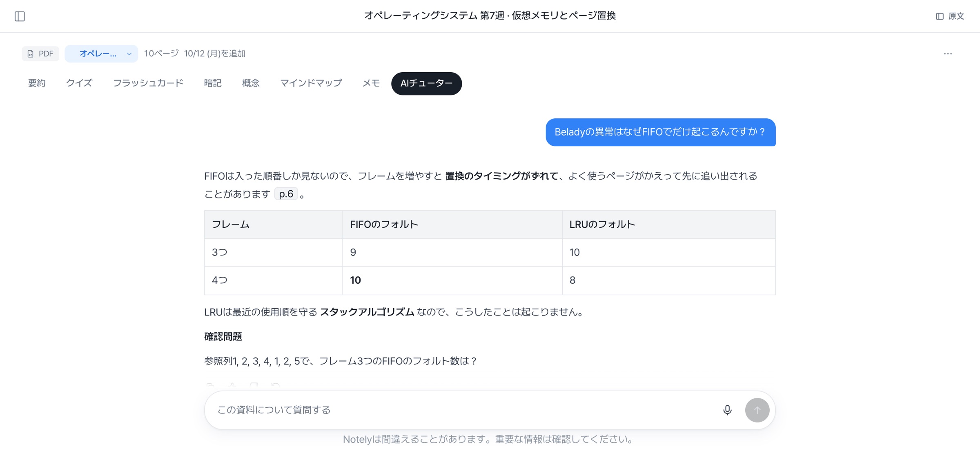This screenshot has height=449, width=980.
Task: Click the フレーム column header
Action: click(x=273, y=224)
